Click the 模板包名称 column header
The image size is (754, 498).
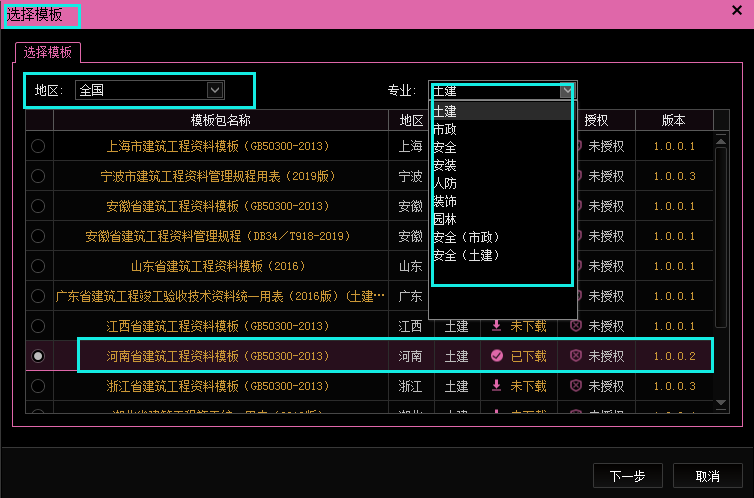[x=221, y=120]
